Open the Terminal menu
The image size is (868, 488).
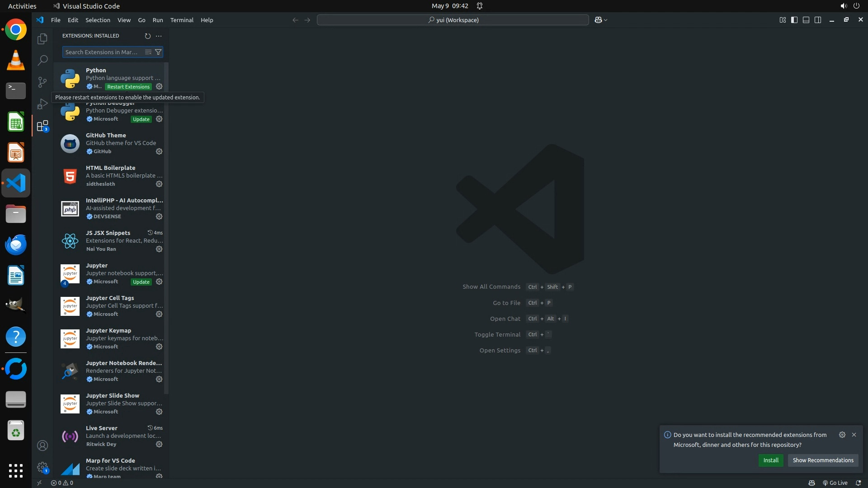(182, 20)
